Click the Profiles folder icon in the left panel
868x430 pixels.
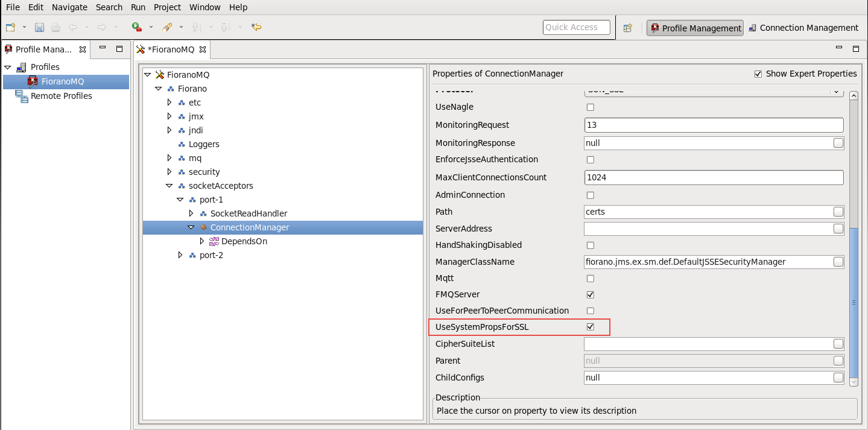[21, 67]
